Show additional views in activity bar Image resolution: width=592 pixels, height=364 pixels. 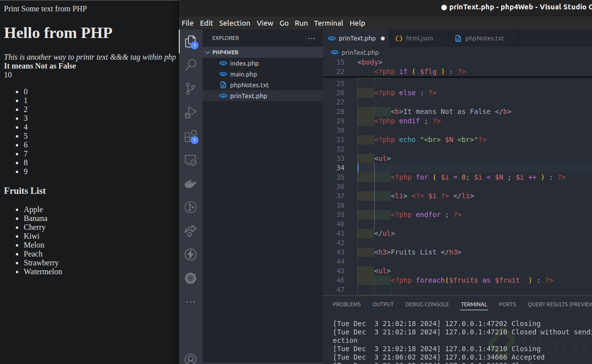pyautogui.click(x=191, y=301)
